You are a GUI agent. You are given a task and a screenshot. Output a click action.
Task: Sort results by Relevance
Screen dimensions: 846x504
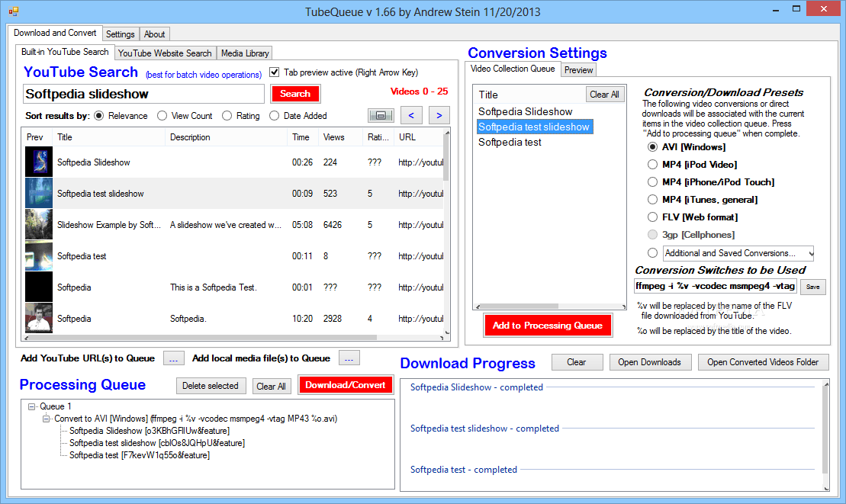(x=99, y=116)
